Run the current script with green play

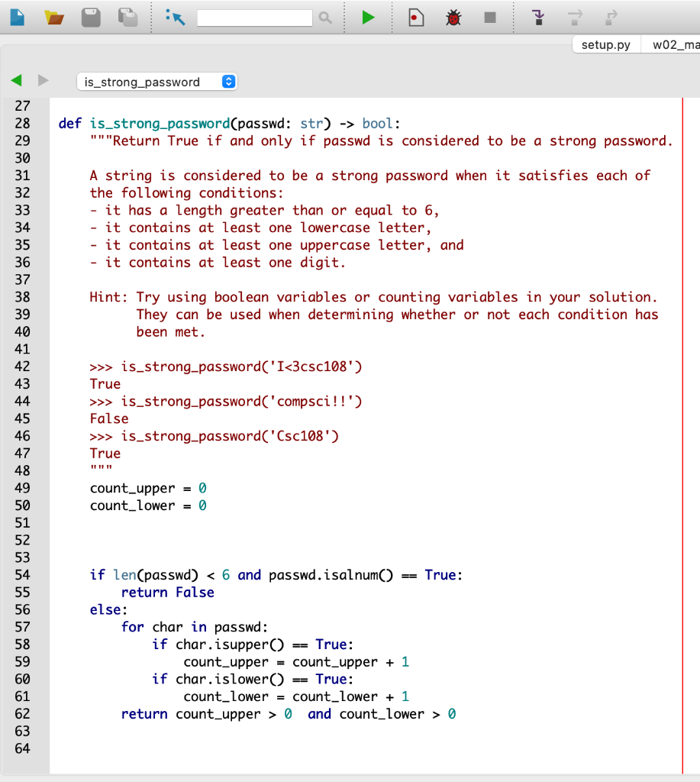pyautogui.click(x=367, y=17)
